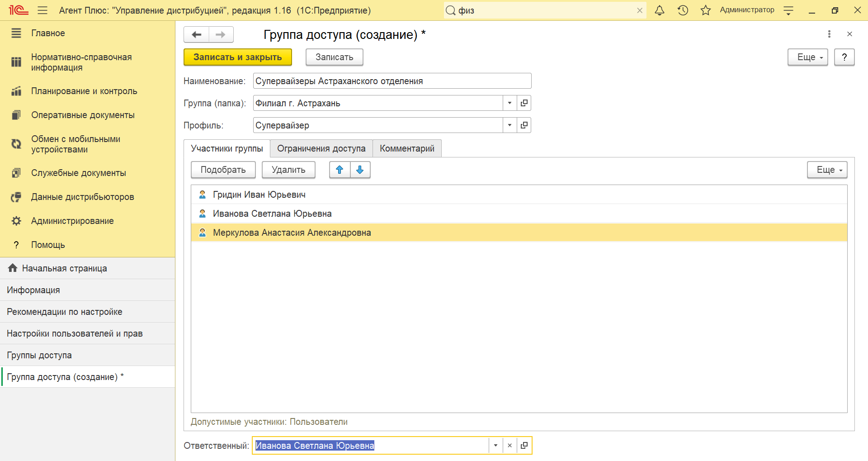This screenshot has height=461, width=868.
Task: Open Группы доступа panel item
Action: [88, 355]
